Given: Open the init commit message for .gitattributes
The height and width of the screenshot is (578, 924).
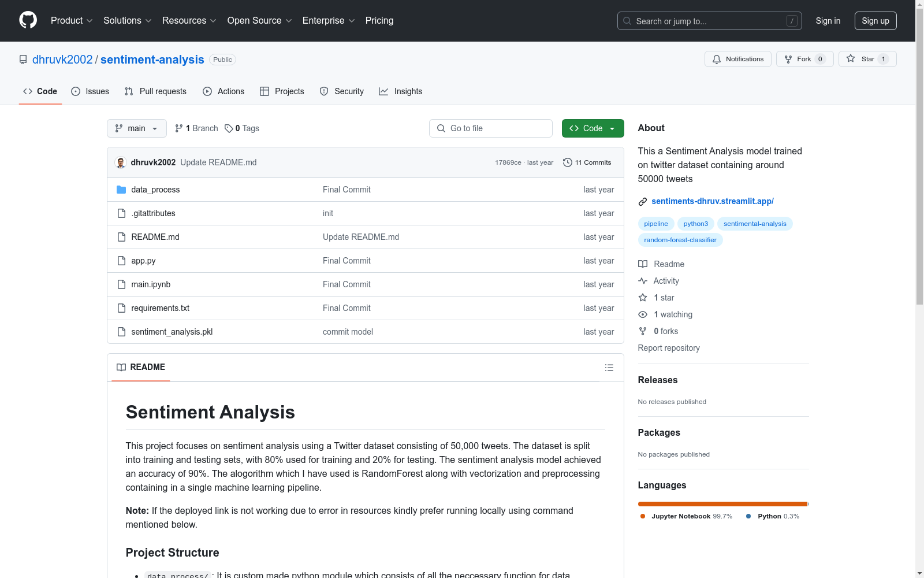Looking at the screenshot, I should (x=328, y=213).
